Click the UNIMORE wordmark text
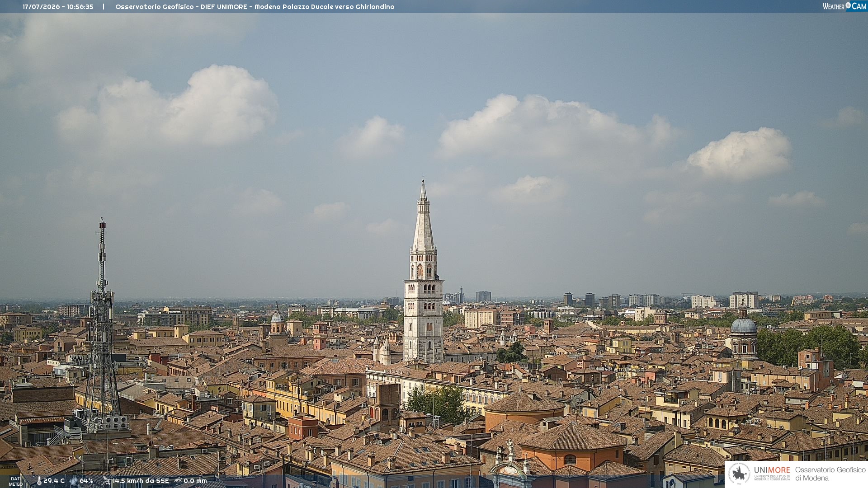 [x=772, y=470]
